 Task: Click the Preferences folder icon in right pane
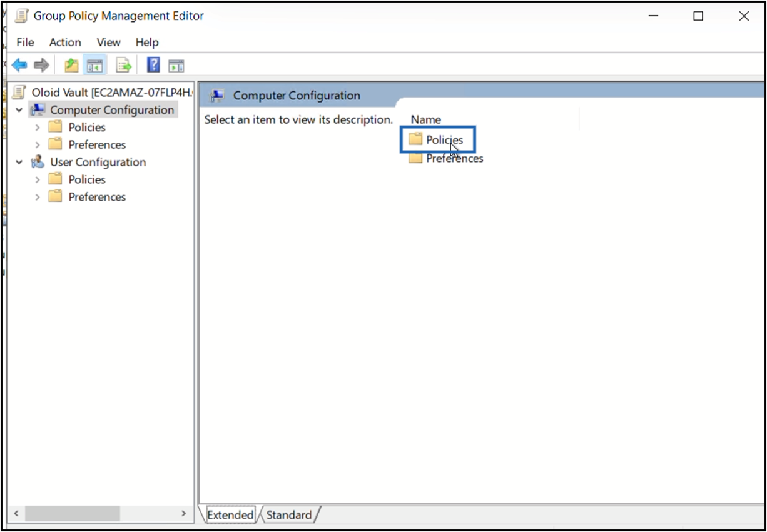(415, 158)
